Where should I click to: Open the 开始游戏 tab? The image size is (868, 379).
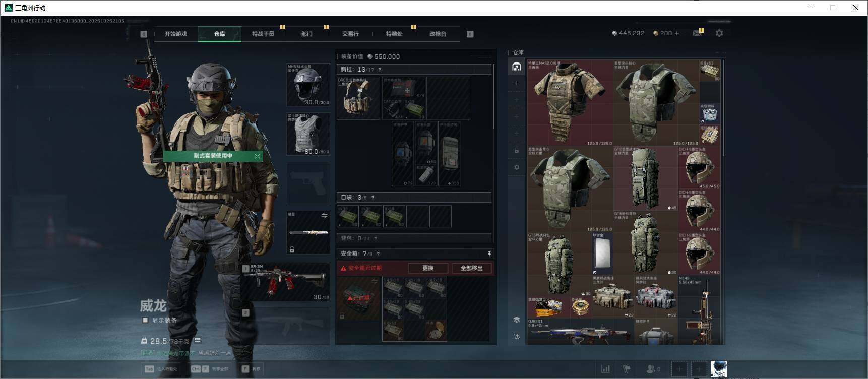(x=175, y=34)
